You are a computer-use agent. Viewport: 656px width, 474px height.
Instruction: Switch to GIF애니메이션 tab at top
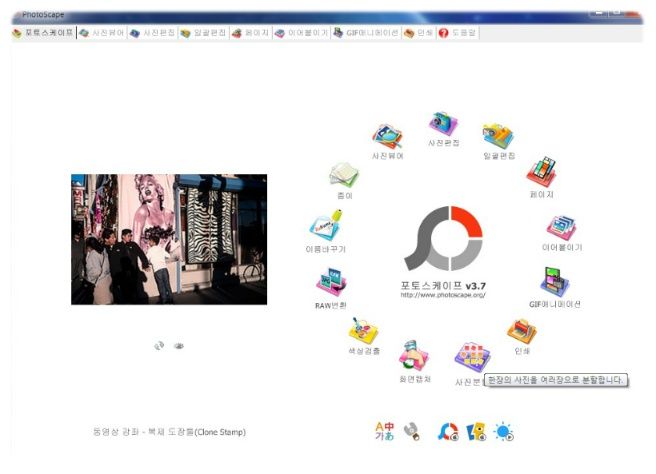(366, 33)
